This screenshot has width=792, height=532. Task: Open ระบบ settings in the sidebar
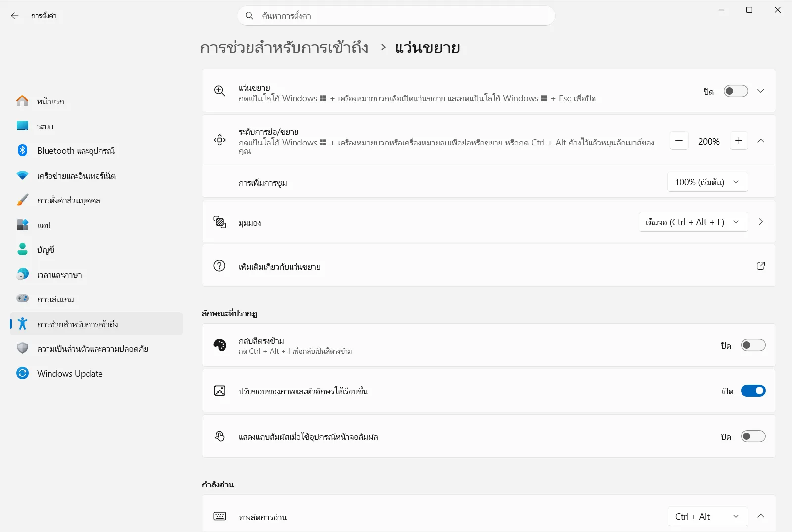pyautogui.click(x=96, y=126)
